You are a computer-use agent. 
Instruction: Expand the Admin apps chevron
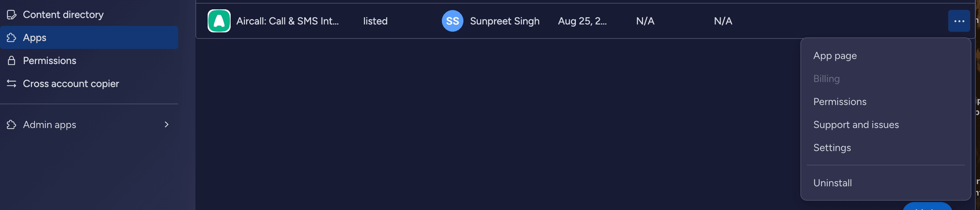(x=166, y=125)
